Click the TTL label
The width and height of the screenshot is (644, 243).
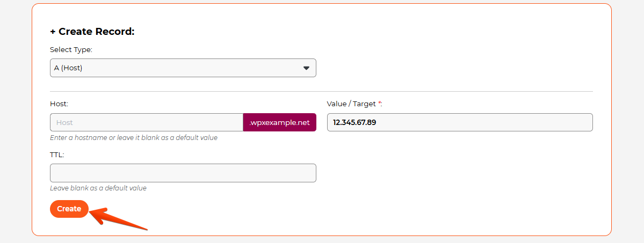[57, 154]
